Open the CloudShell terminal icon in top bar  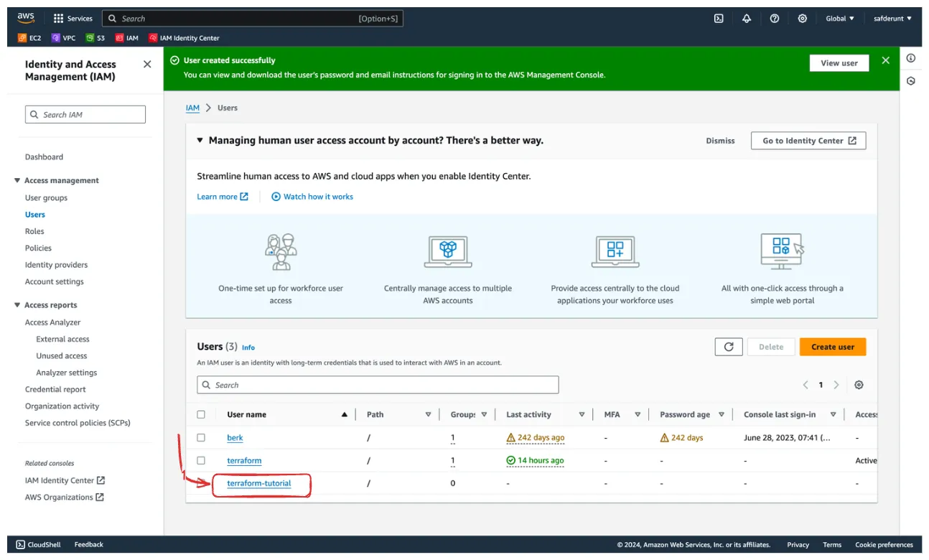719,19
